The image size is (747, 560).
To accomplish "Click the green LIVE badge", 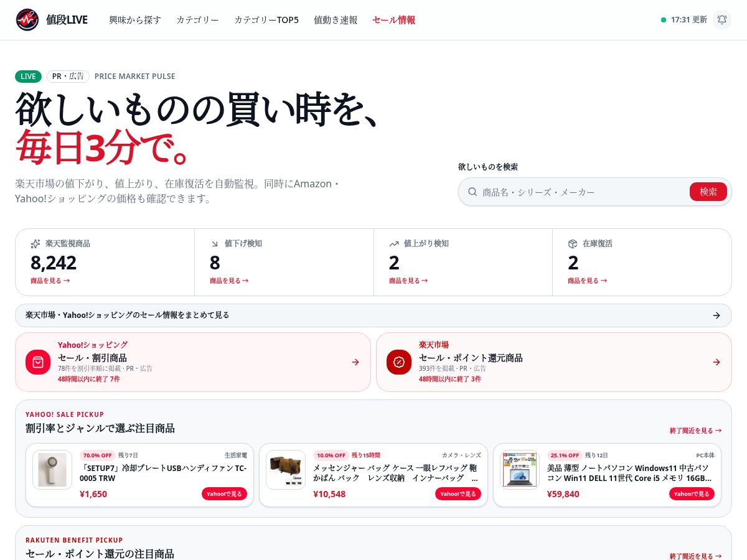I will (x=29, y=77).
